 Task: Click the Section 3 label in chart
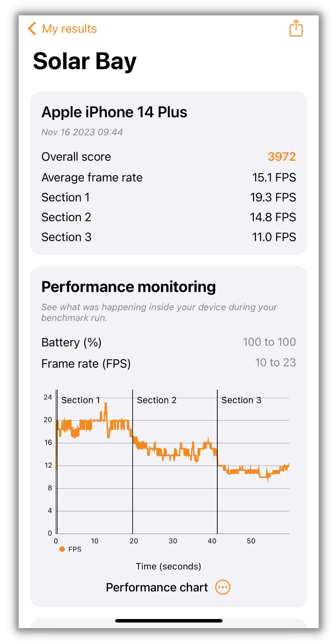coord(241,400)
